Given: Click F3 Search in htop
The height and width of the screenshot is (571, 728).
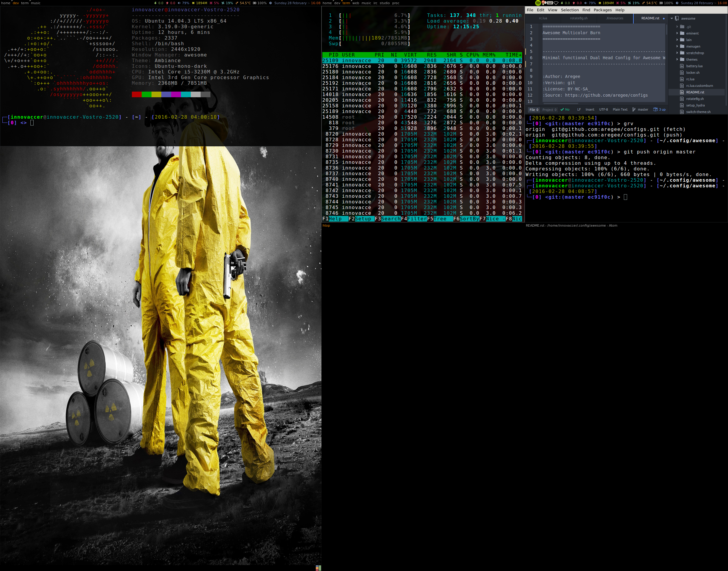Looking at the screenshot, I should [x=388, y=219].
